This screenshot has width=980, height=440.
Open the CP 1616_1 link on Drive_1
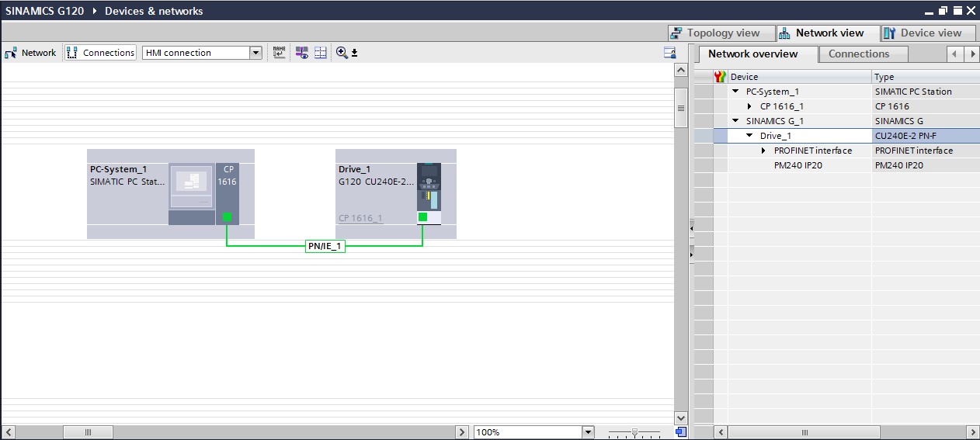pos(360,218)
